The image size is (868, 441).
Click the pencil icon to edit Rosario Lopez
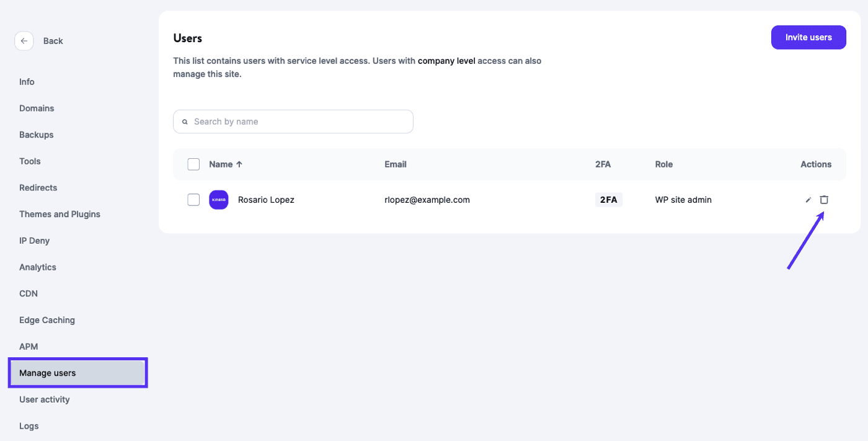click(x=808, y=199)
